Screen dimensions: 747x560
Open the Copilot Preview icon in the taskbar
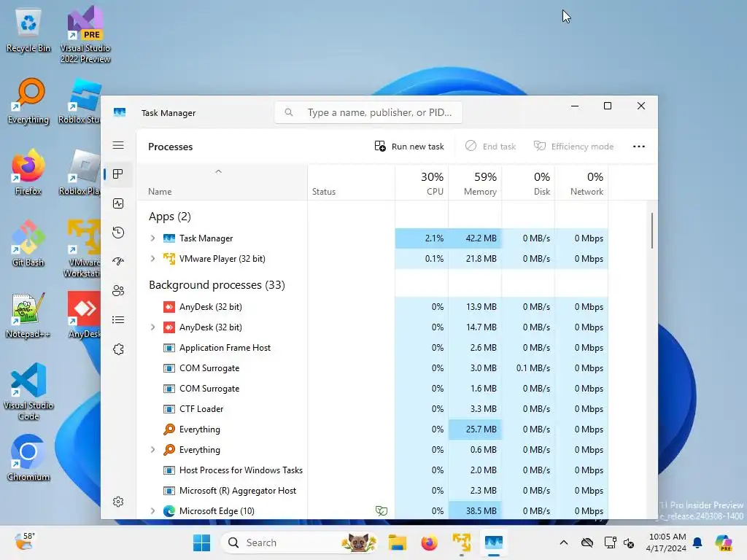point(724,542)
